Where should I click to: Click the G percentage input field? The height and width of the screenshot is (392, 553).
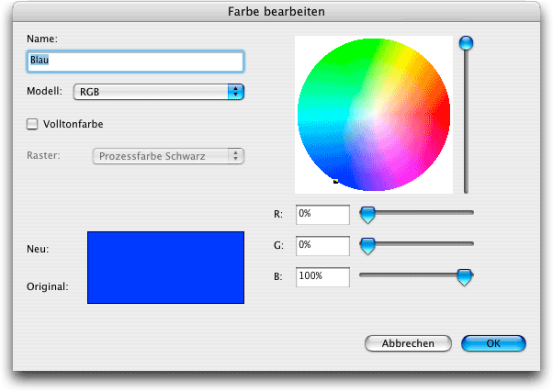tap(322, 246)
